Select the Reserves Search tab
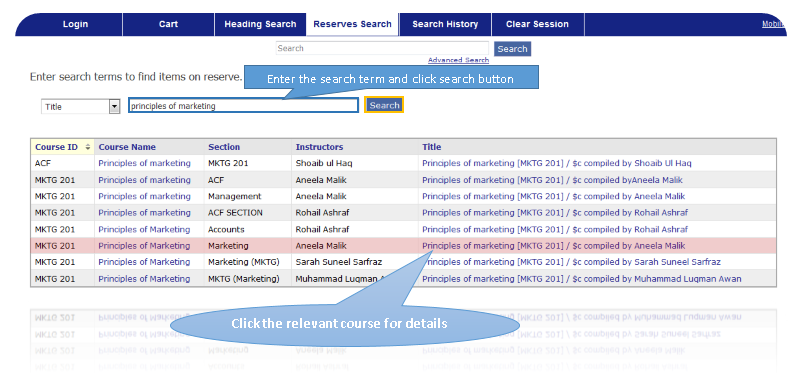 (352, 24)
